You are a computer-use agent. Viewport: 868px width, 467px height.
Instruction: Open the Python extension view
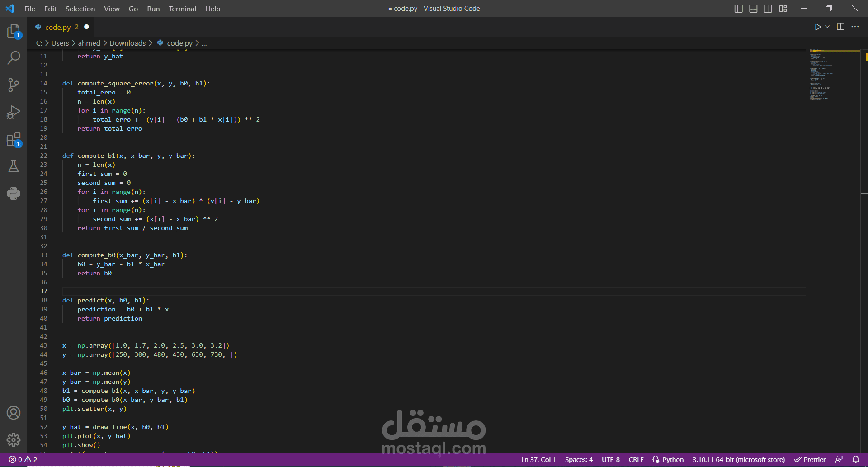tap(14, 193)
